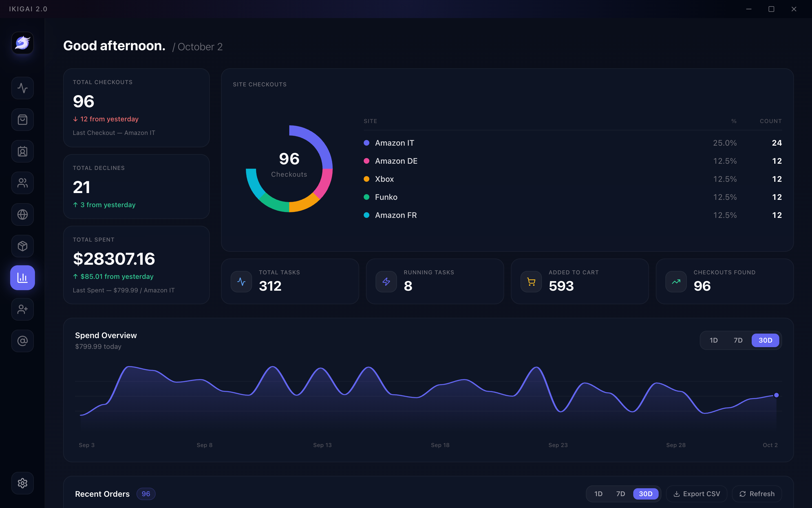The width and height of the screenshot is (812, 508).
Task: Click the Total Checkouts 96 value
Action: point(83,101)
